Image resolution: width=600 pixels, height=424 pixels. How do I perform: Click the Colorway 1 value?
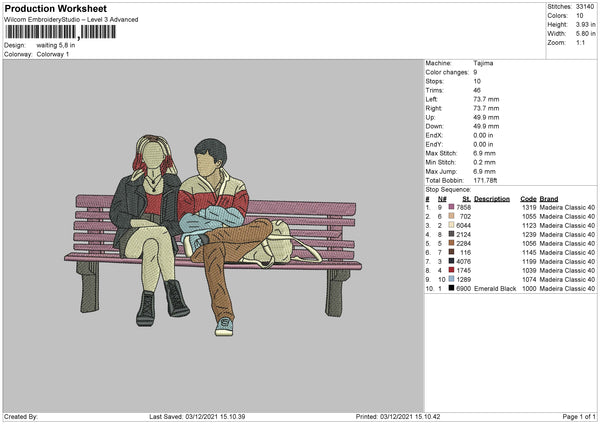coord(53,54)
